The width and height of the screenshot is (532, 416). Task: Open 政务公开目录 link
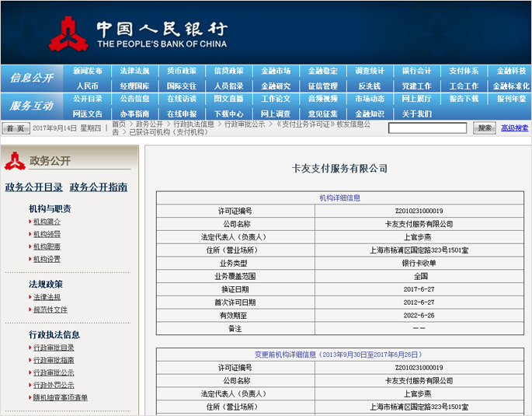pyautogui.click(x=34, y=187)
